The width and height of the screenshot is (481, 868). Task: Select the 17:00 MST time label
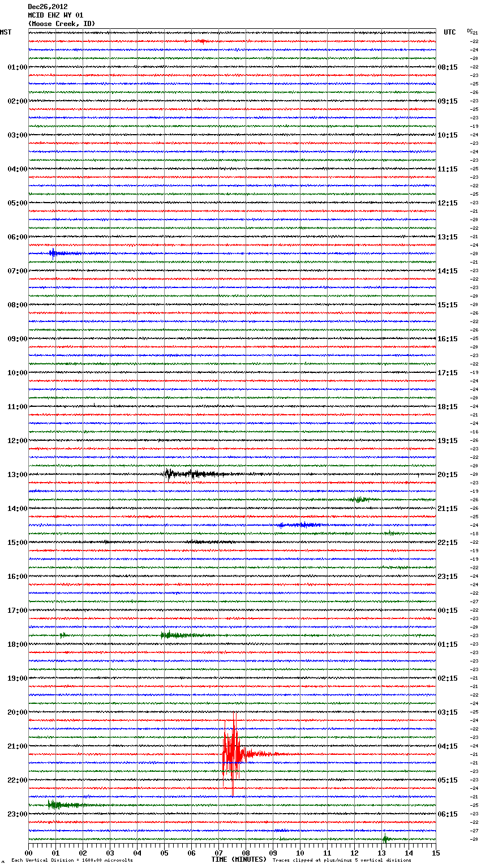tap(18, 611)
